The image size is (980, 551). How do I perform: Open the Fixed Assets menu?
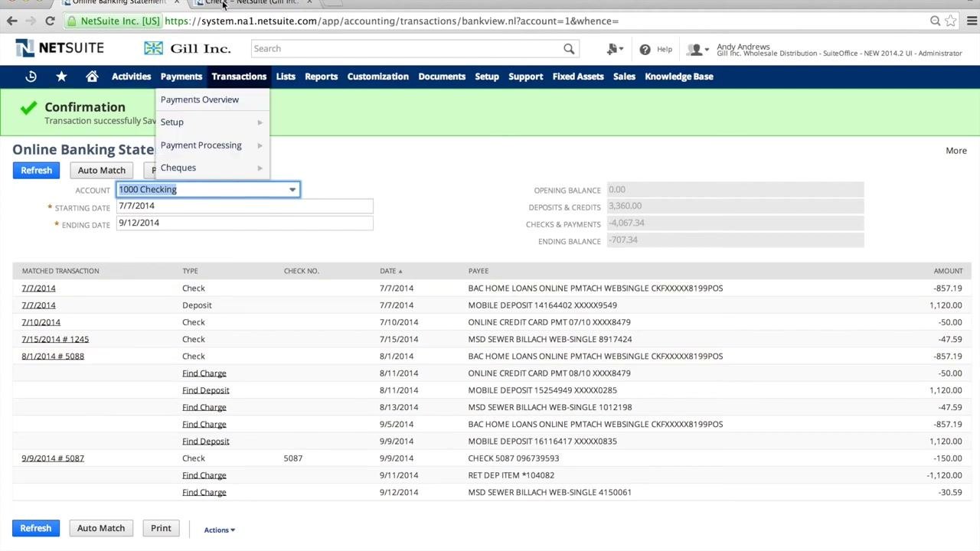tap(578, 77)
